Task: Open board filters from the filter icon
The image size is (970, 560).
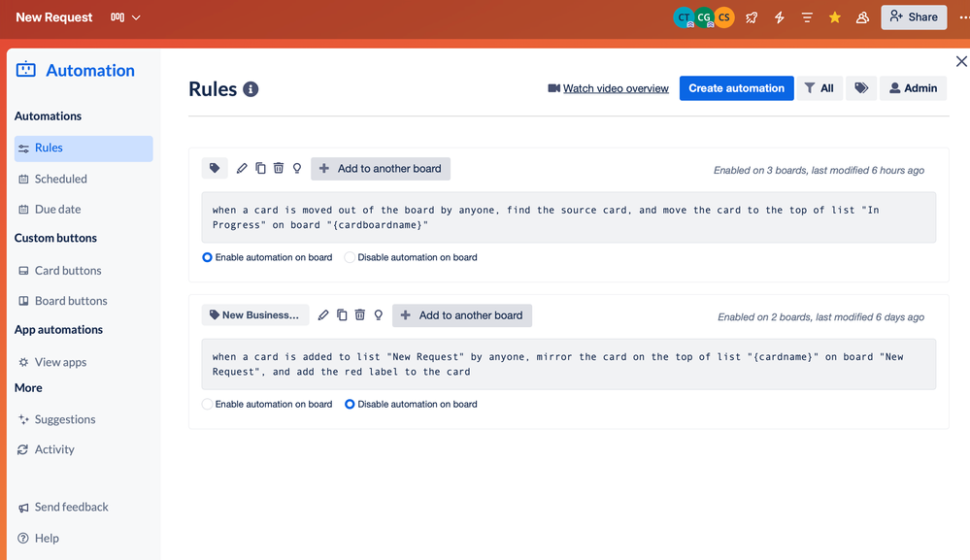Action: tap(806, 16)
